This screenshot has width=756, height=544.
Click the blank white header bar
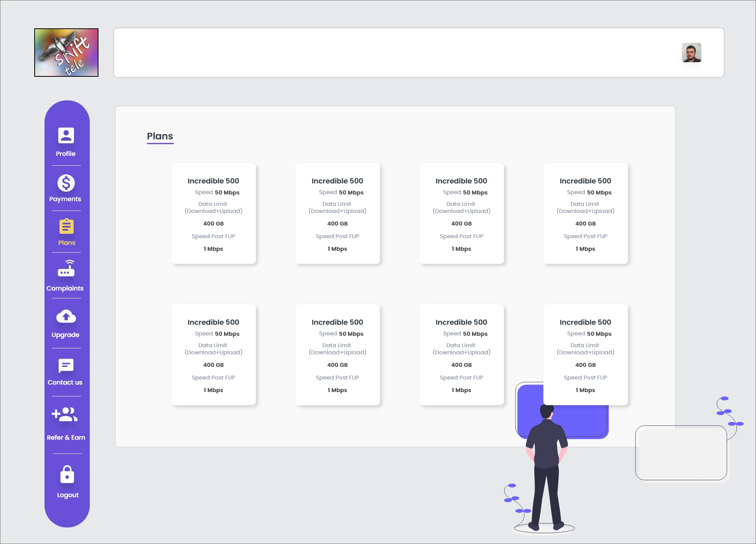click(394, 52)
